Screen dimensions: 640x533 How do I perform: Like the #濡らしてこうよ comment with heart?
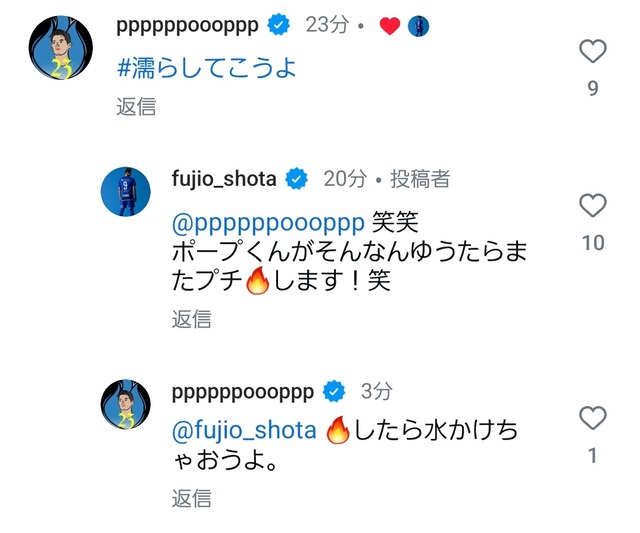pyautogui.click(x=593, y=51)
